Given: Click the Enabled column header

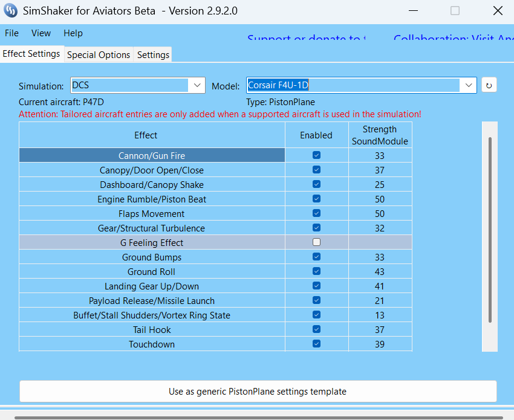Looking at the screenshot, I should 316,135.
